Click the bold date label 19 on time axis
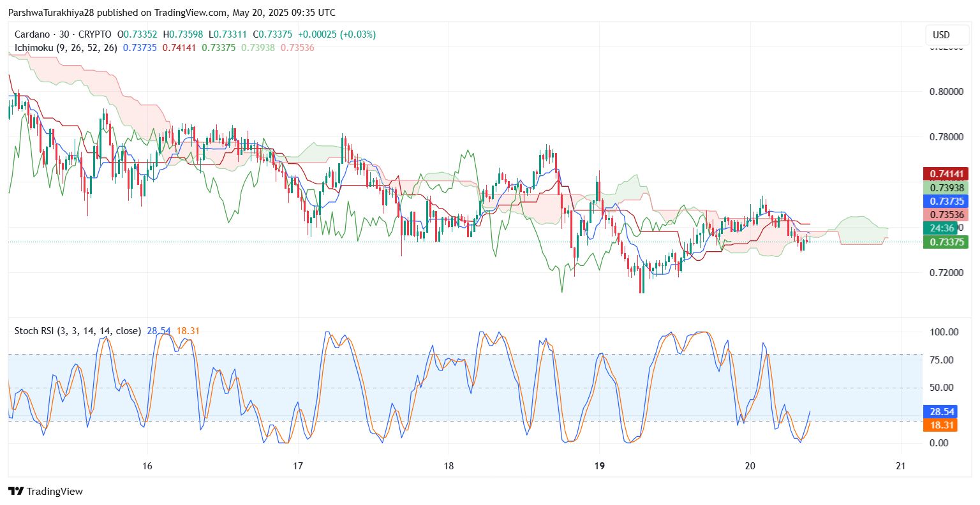The width and height of the screenshot is (980, 505). pyautogui.click(x=599, y=466)
